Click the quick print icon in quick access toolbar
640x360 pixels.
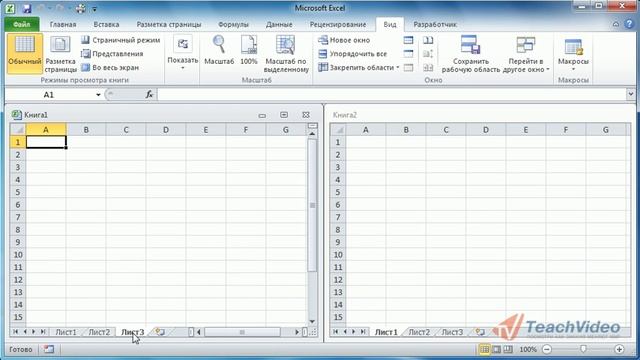point(80,8)
